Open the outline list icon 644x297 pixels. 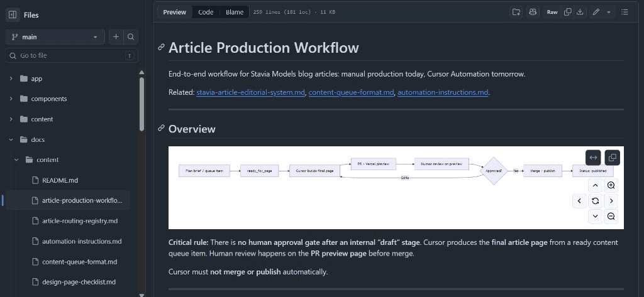[625, 13]
